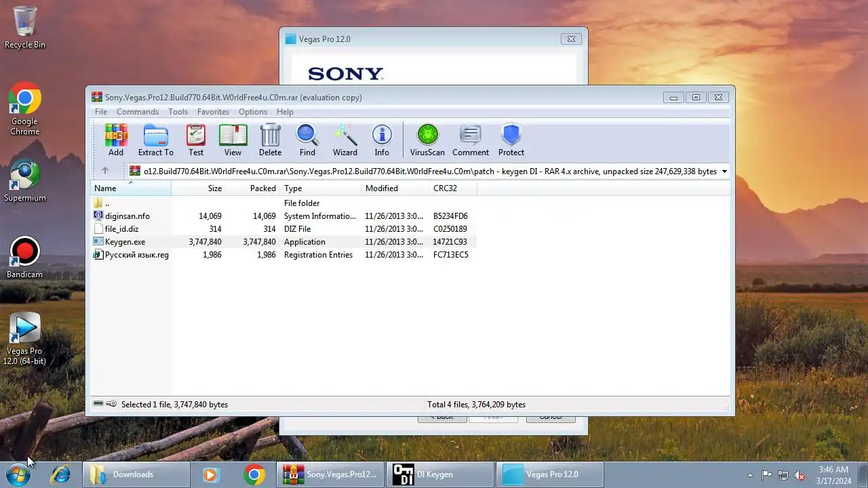Select the parent folder '..' row

point(283,203)
